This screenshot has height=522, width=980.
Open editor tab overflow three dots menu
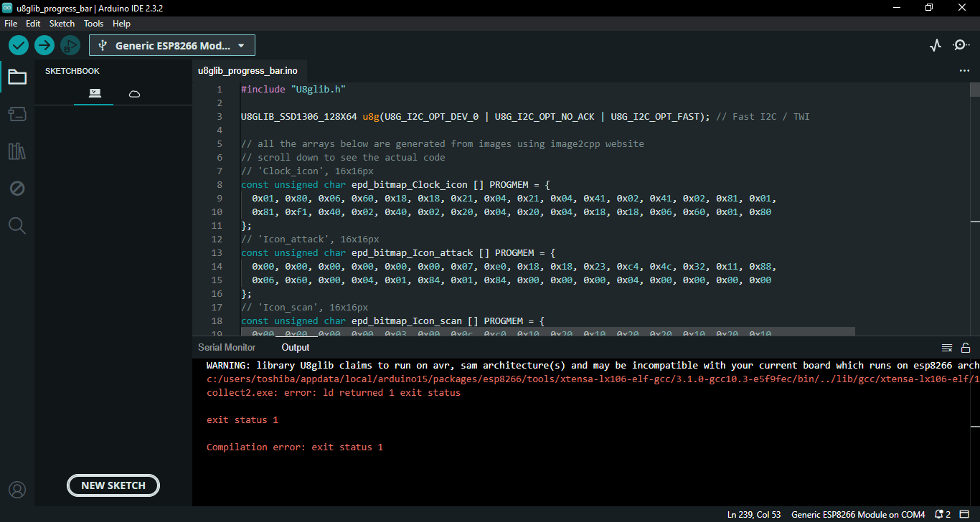tap(964, 71)
